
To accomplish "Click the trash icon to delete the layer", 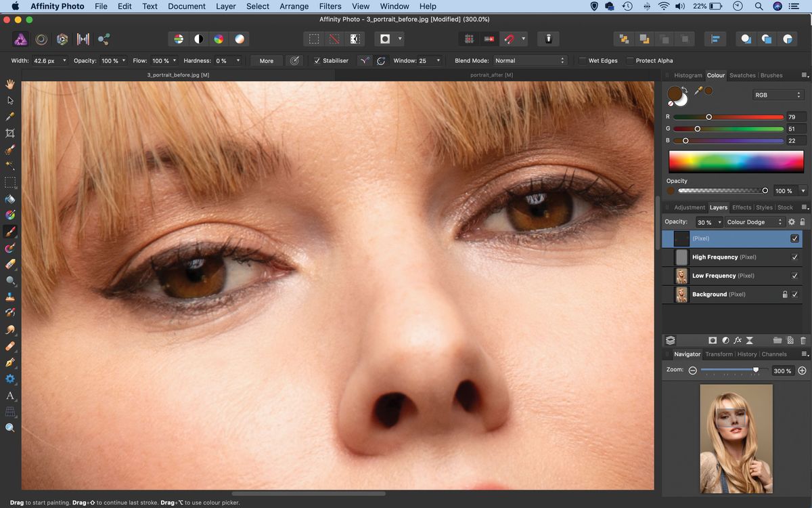I will tap(803, 340).
